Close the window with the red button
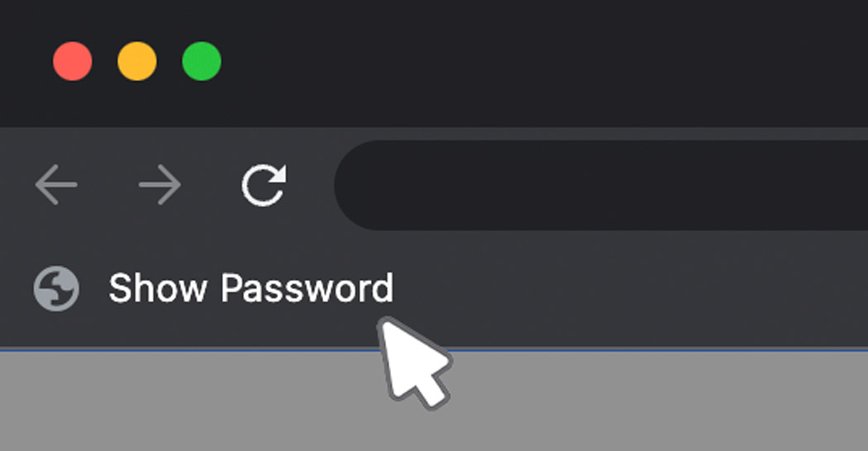The image size is (868, 451). (73, 61)
